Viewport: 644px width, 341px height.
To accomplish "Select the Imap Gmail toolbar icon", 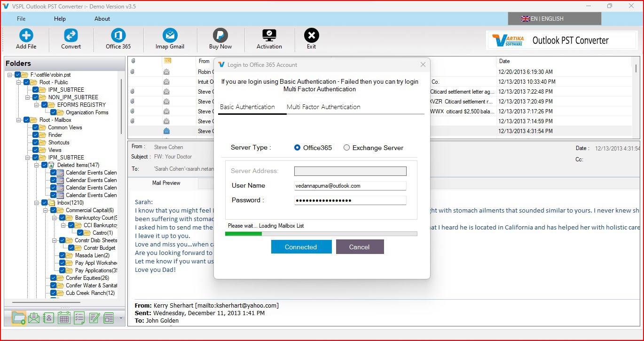I will click(x=170, y=35).
